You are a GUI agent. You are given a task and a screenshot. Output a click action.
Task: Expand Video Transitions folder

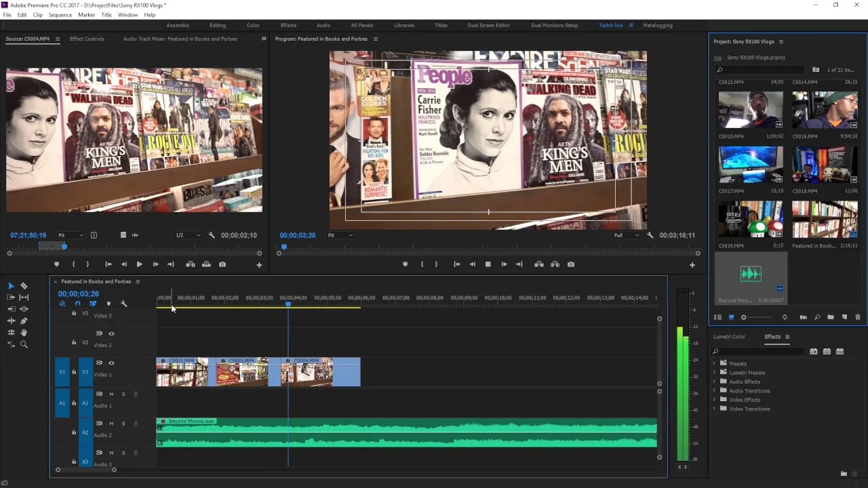pos(714,409)
